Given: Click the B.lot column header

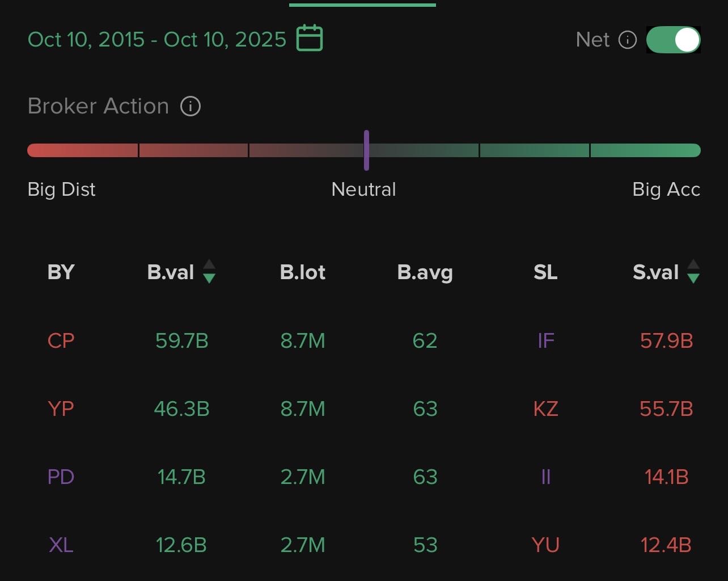Looking at the screenshot, I should 303,272.
